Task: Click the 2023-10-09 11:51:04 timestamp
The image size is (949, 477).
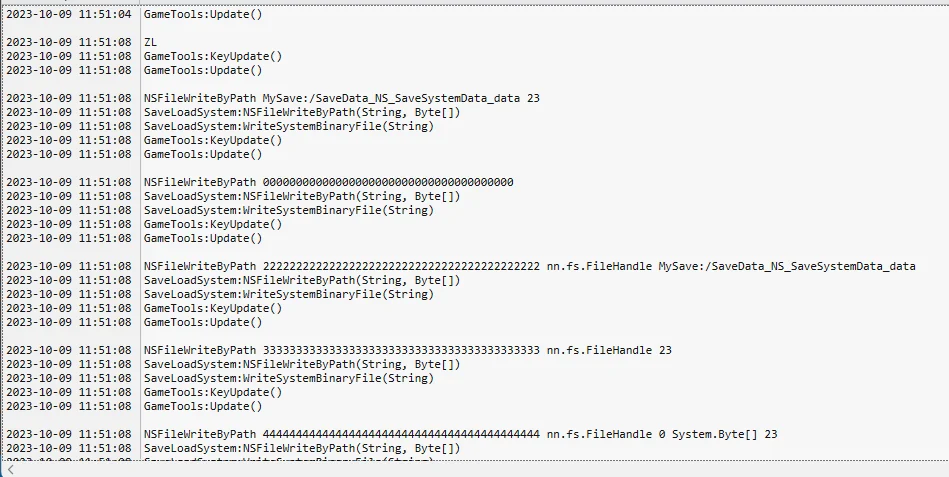Action: click(x=68, y=15)
